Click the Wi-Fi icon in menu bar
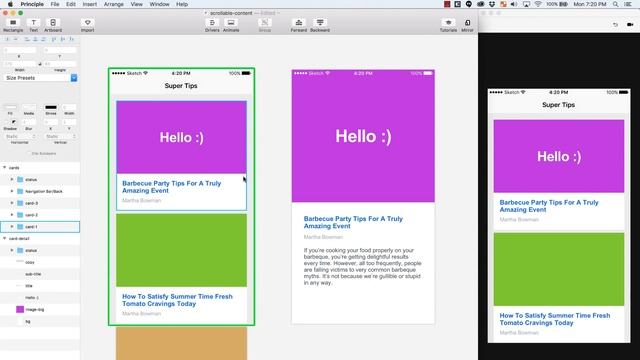 [538, 4]
